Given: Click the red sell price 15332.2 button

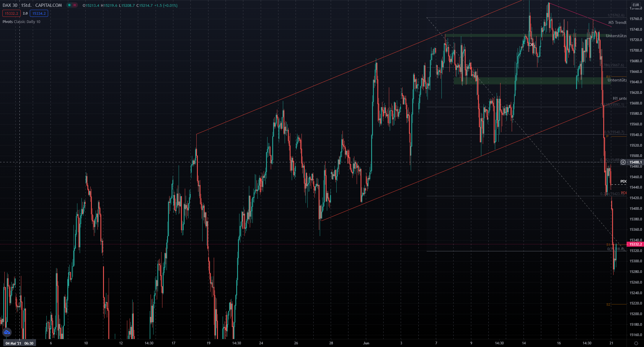Looking at the screenshot, I should (x=11, y=13).
